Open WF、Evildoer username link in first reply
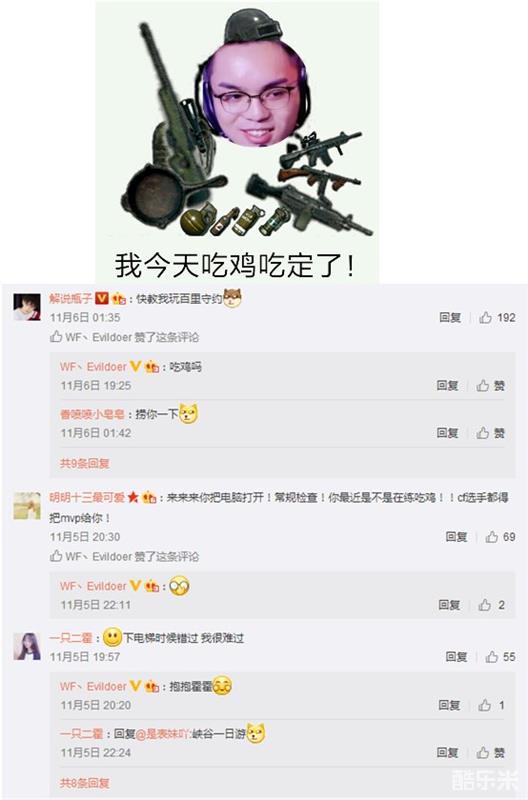This screenshot has width=528, height=800. pyautogui.click(x=93, y=367)
